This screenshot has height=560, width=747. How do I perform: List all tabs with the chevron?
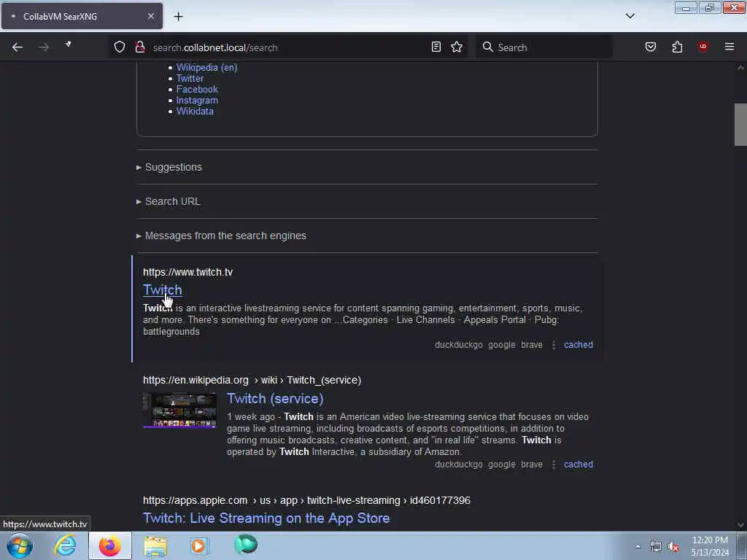click(x=630, y=16)
